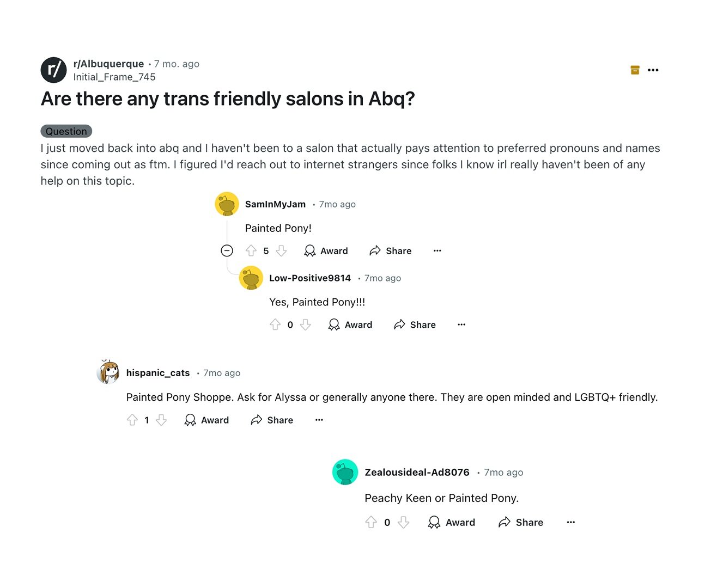Open r/Albuquerque subreddit link
The width and height of the screenshot is (717, 588).
[x=108, y=64]
